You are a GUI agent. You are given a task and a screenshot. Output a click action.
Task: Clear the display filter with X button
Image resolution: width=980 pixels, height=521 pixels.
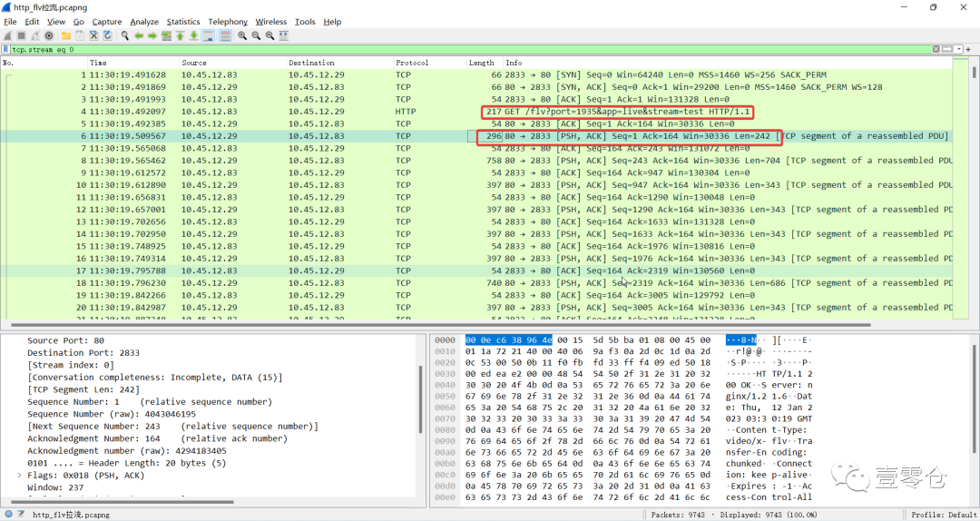[x=936, y=49]
